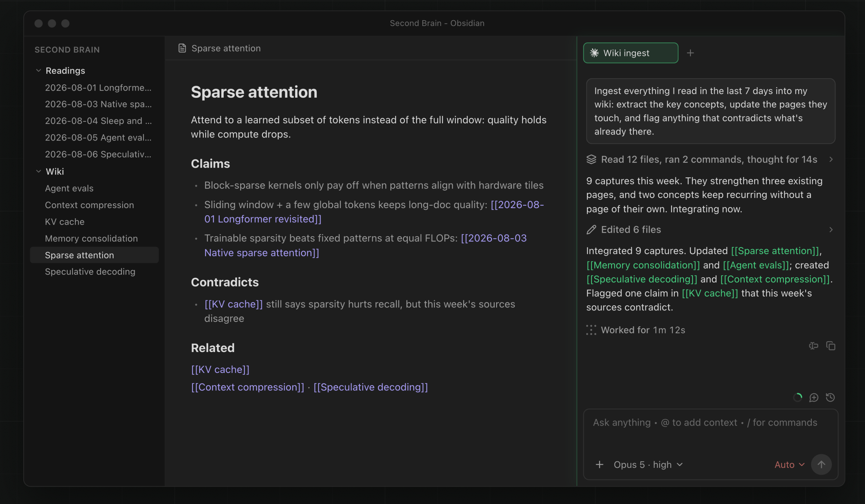Open 2026-08-03 Native sparse reading note
This screenshot has width=865, height=504.
(x=98, y=104)
